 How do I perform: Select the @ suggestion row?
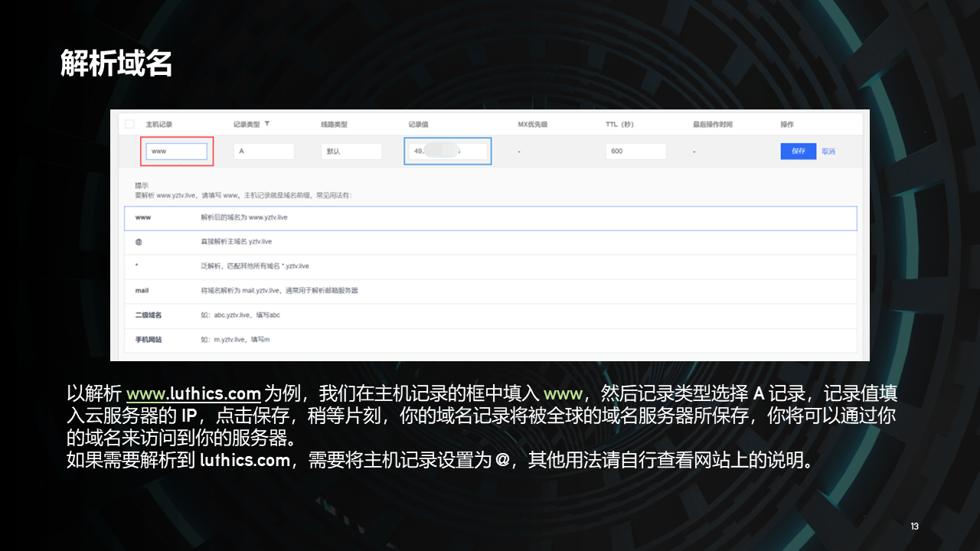pos(490,242)
